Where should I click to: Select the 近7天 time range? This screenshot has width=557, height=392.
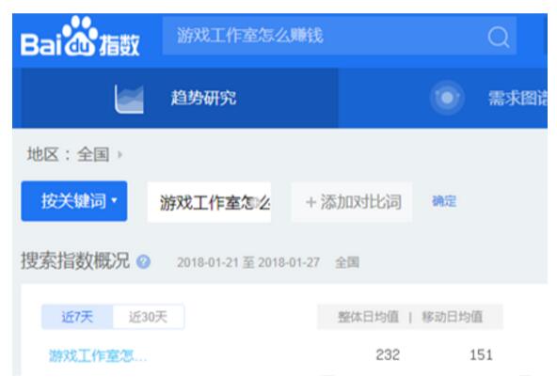pos(77,317)
